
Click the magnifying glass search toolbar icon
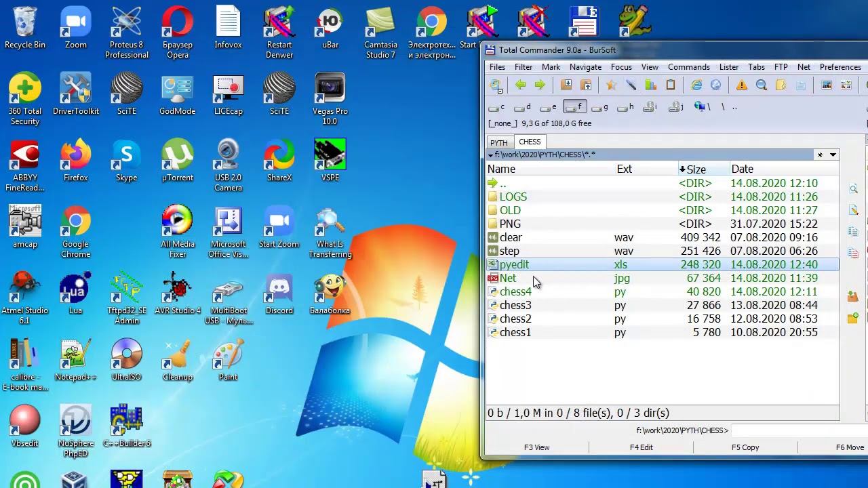tap(762, 85)
